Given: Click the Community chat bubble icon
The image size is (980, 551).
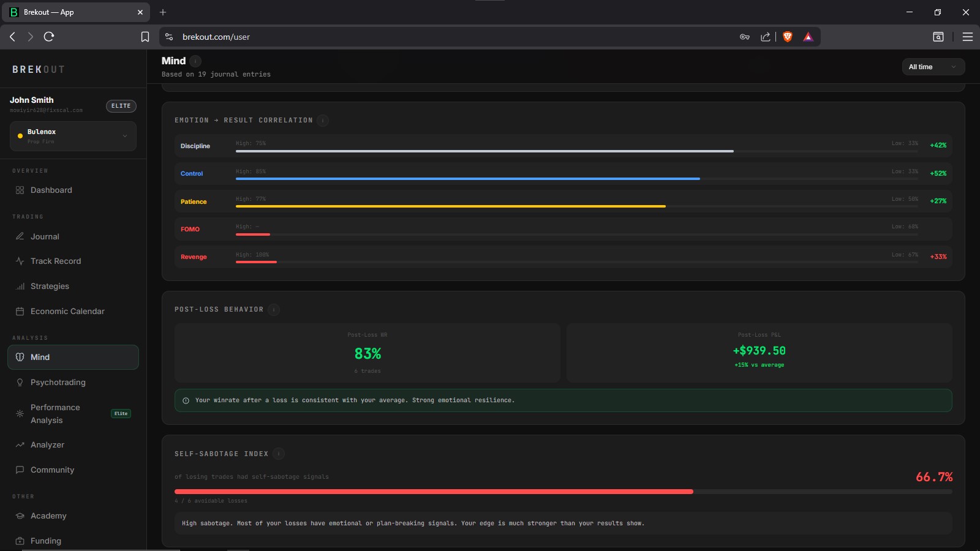Looking at the screenshot, I should pos(20,470).
